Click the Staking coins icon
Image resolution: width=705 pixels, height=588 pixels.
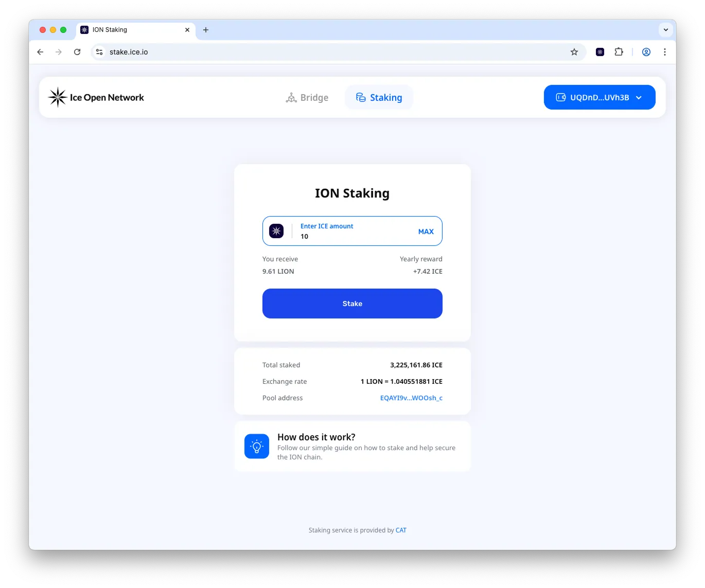tap(361, 98)
